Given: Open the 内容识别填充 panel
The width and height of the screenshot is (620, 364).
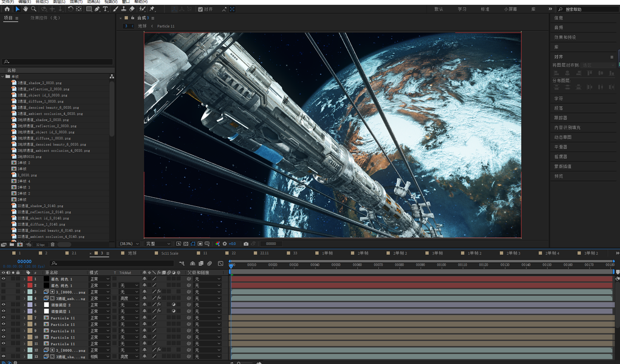Looking at the screenshot, I should pos(567,127).
